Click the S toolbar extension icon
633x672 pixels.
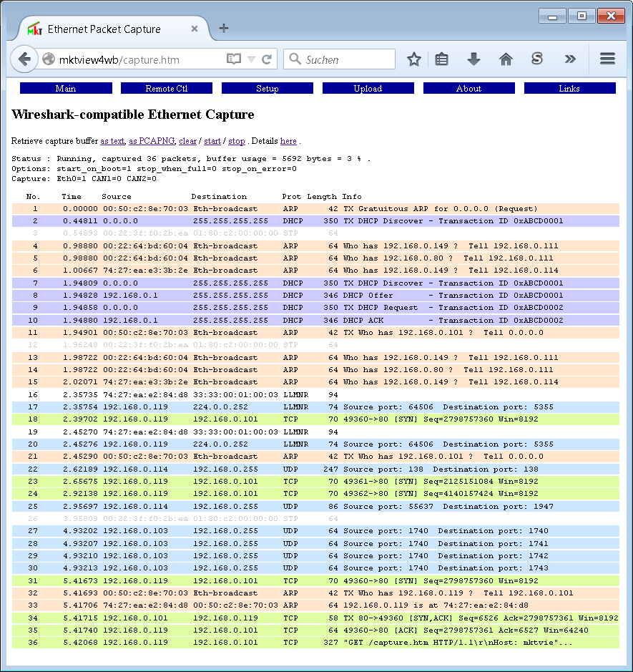coord(536,59)
